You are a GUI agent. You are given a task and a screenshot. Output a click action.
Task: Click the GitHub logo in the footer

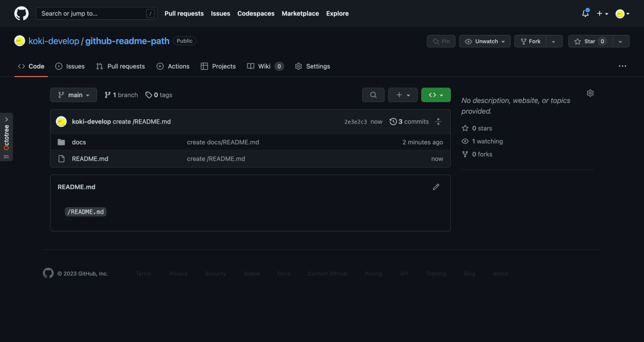tap(48, 273)
